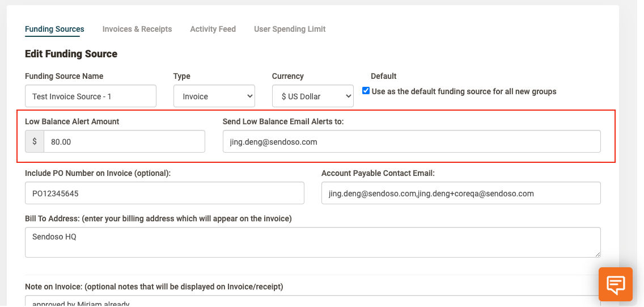Expand the Currency dropdown showing US Dollar

point(313,96)
